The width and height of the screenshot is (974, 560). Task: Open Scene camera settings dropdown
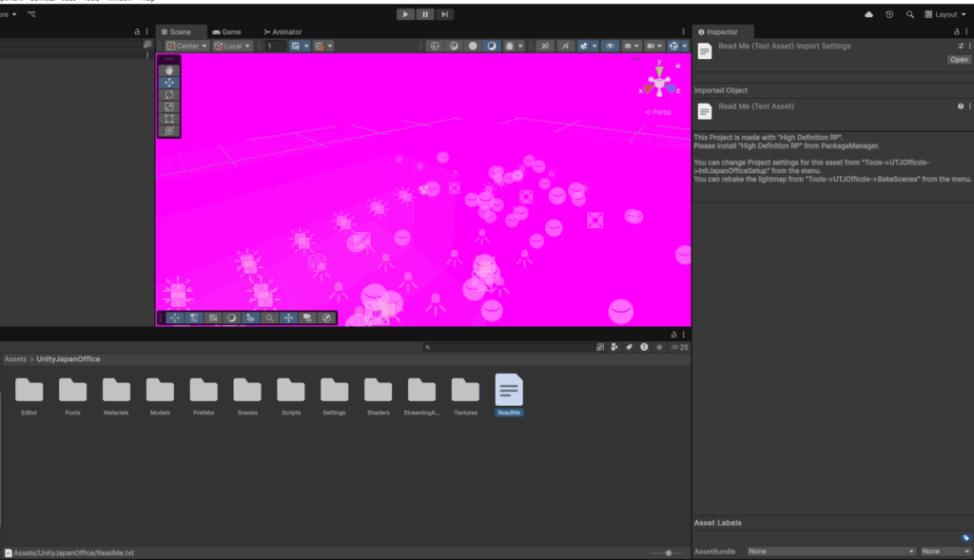[x=653, y=46]
